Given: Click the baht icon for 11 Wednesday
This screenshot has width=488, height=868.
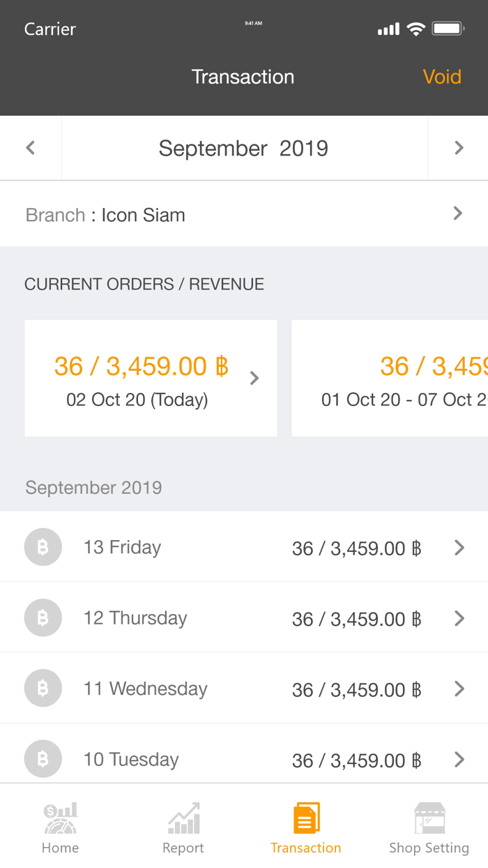Looking at the screenshot, I should [x=43, y=688].
